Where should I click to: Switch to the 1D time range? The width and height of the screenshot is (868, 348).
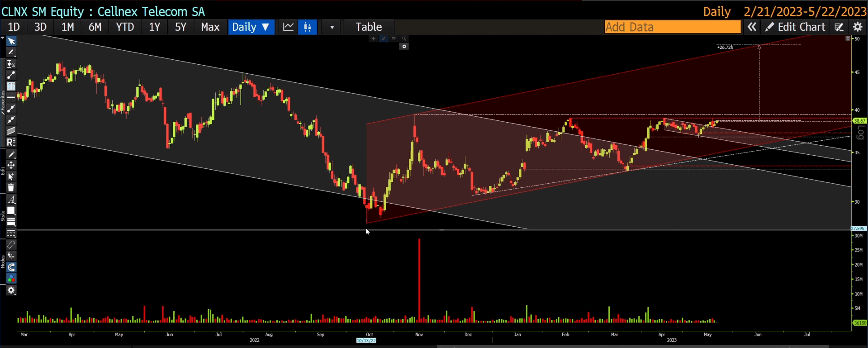14,27
